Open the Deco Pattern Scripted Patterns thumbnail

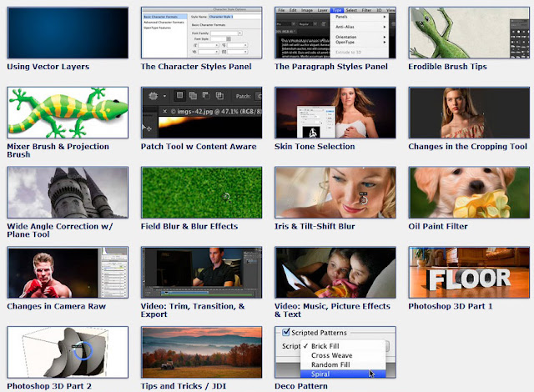pyautogui.click(x=335, y=352)
